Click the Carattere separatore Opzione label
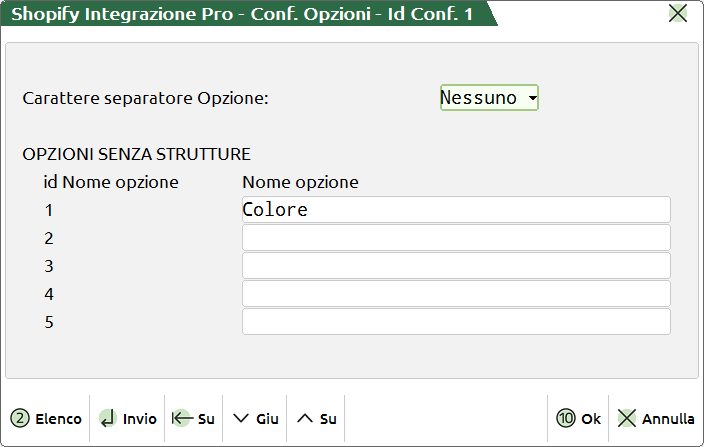704x447 pixels. (146, 98)
